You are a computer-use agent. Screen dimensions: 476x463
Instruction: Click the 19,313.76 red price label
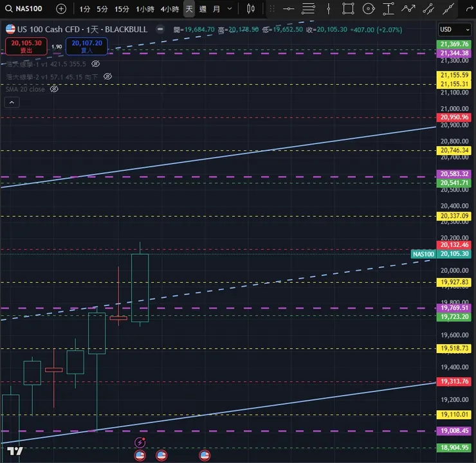tap(454, 381)
